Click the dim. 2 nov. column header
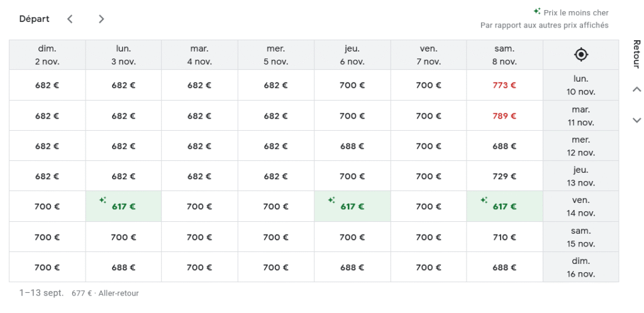644x313 pixels. click(x=47, y=55)
